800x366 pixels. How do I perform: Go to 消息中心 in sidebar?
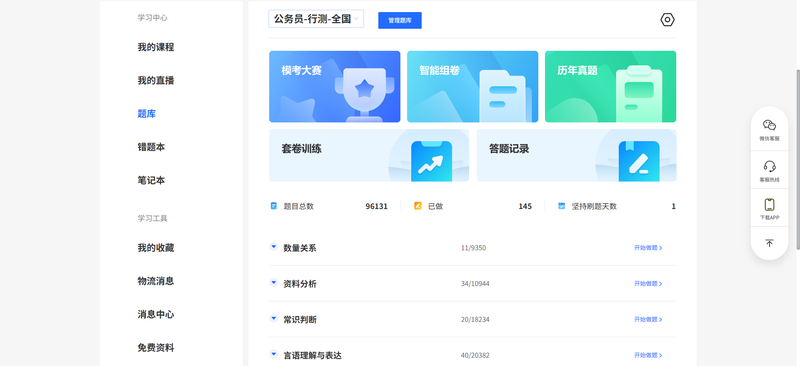click(x=156, y=314)
